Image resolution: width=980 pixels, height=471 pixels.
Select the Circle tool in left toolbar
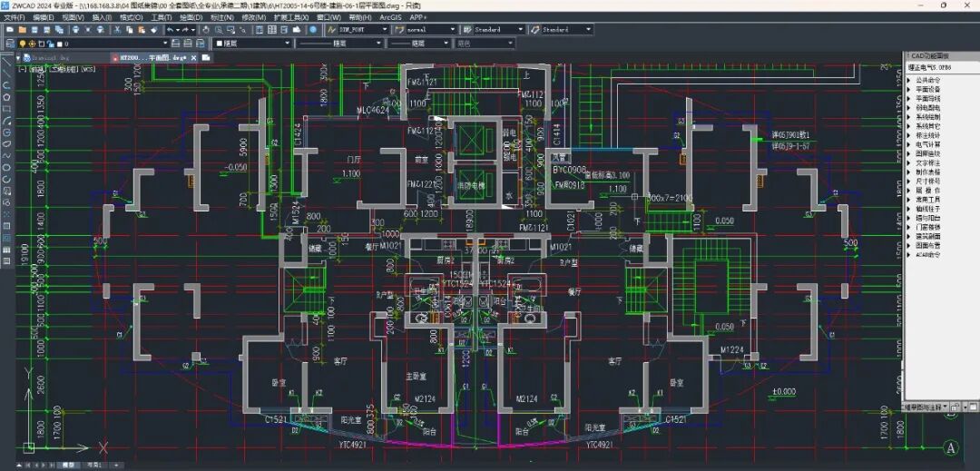coord(7,132)
